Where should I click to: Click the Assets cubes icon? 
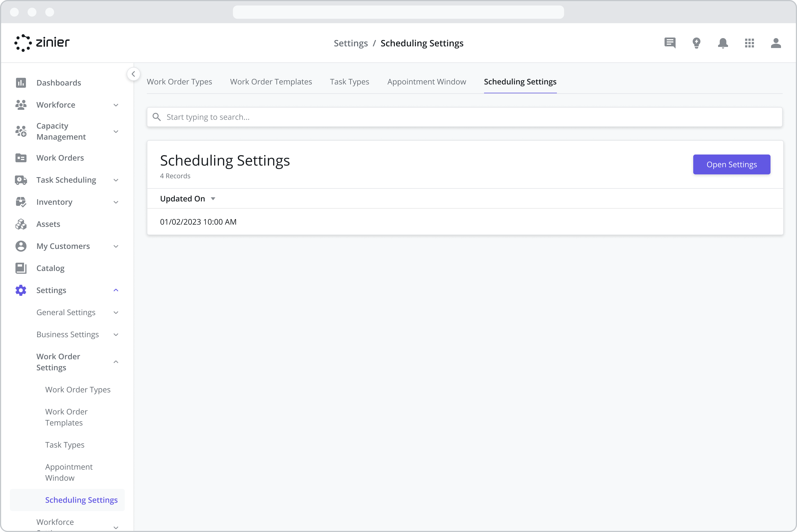(x=21, y=224)
